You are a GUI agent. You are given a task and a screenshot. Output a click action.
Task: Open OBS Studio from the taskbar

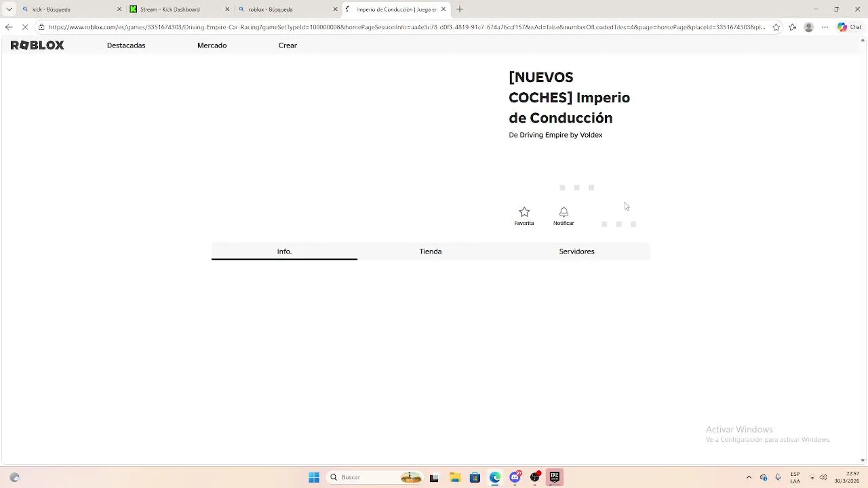[x=535, y=477]
